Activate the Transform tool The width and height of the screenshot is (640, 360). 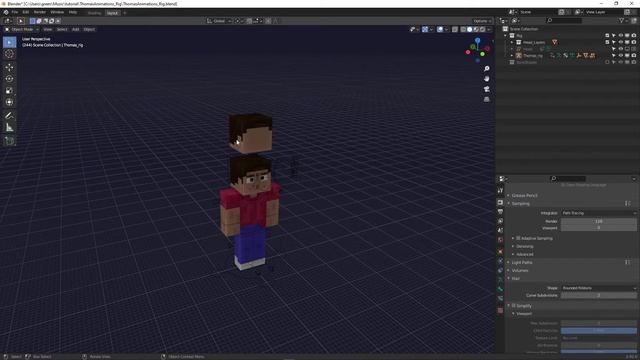point(9,102)
